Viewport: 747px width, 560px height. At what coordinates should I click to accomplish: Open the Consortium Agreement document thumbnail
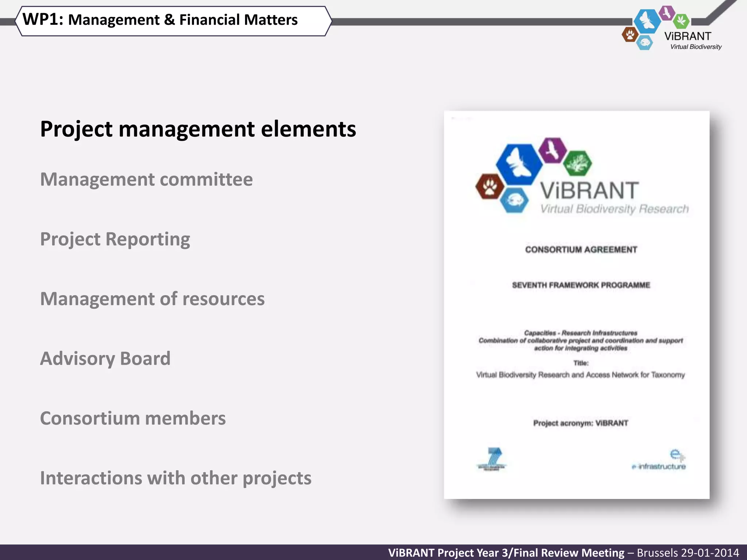577,305
